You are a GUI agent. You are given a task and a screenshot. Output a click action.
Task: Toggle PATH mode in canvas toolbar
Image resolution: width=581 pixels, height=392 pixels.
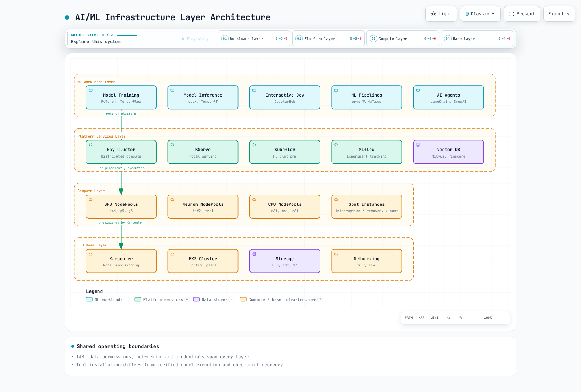[409, 318]
